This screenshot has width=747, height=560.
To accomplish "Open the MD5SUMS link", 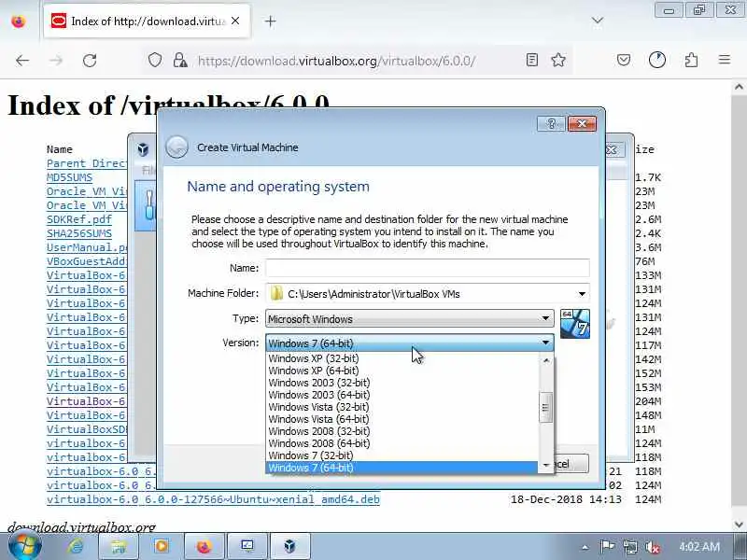I will 69,177.
